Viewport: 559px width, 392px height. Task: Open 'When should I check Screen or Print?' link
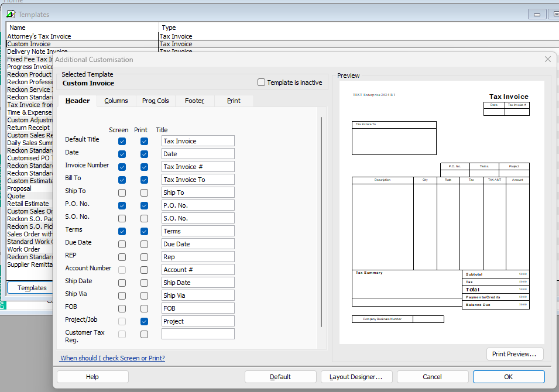(112, 358)
